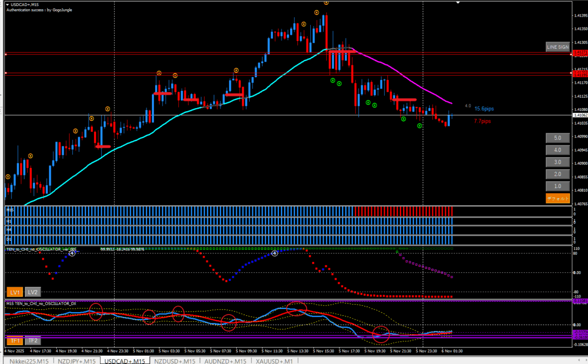This screenshot has width=588, height=364.
Task: Pick the 1.0 scale button
Action: pos(558,186)
